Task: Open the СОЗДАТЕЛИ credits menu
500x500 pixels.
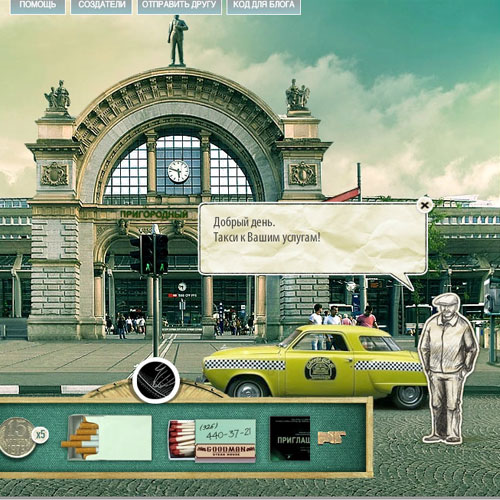Action: click(x=101, y=6)
